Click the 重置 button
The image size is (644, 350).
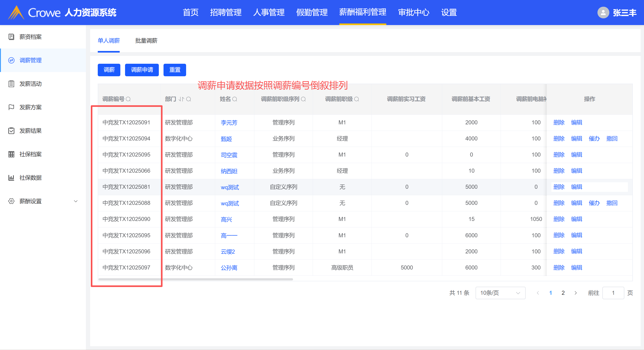174,70
